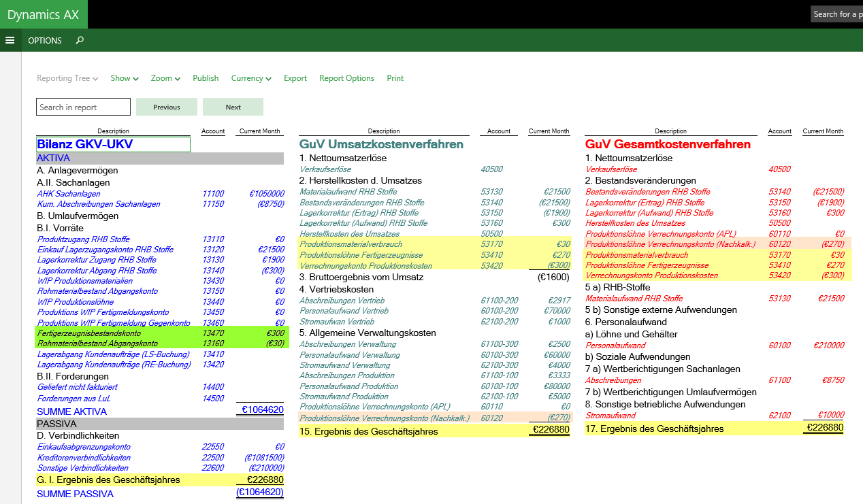Click Export in the report toolbar
Screen dimensions: 863x504
[295, 78]
